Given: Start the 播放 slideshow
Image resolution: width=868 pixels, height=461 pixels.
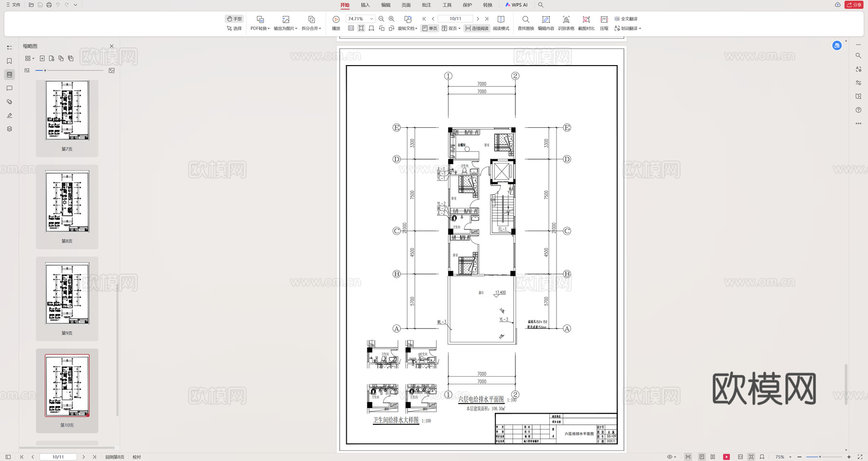Looking at the screenshot, I should pyautogui.click(x=336, y=23).
